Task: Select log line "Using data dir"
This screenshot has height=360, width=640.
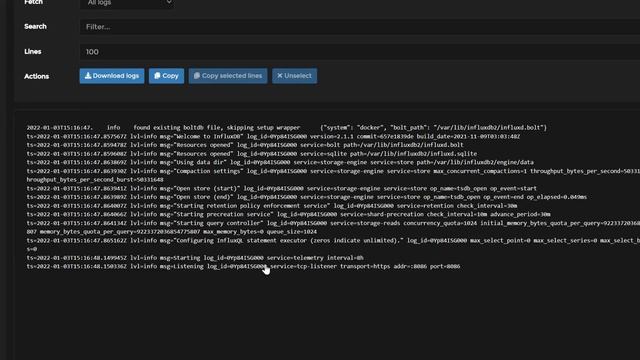Action: pyautogui.click(x=280, y=162)
